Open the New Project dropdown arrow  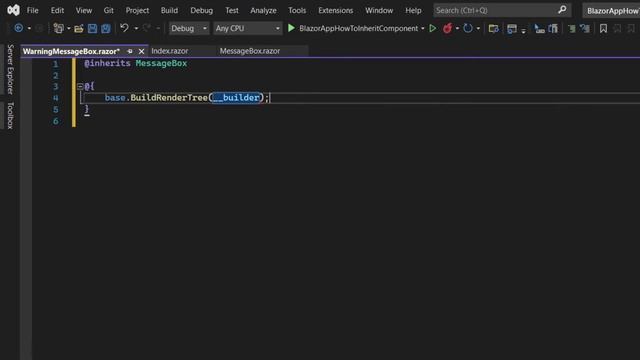(x=69, y=29)
